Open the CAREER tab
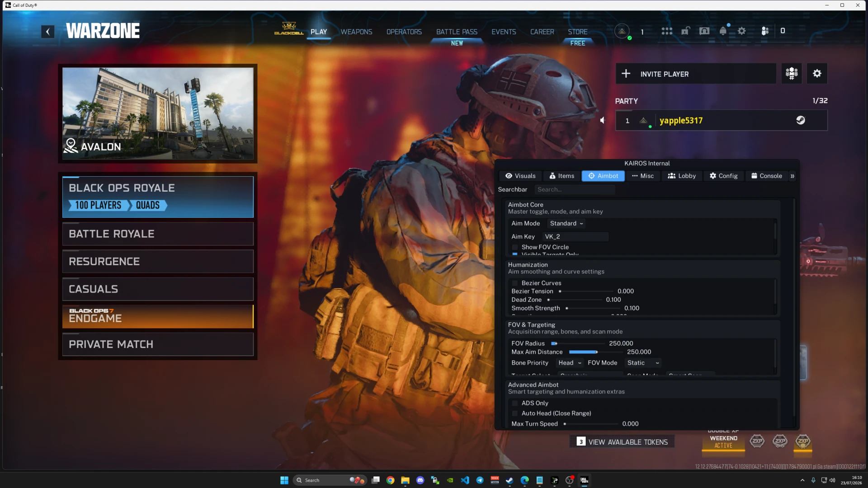Image resolution: width=868 pixels, height=488 pixels. pos(542,32)
